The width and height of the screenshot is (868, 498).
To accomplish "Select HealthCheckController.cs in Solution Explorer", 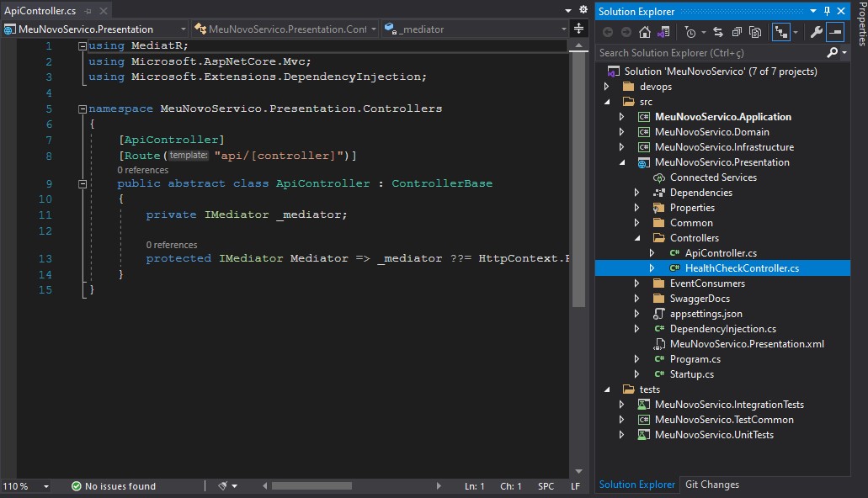I will [x=723, y=268].
